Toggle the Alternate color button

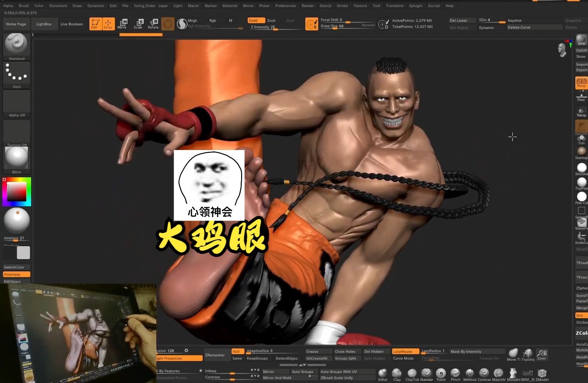click(17, 274)
